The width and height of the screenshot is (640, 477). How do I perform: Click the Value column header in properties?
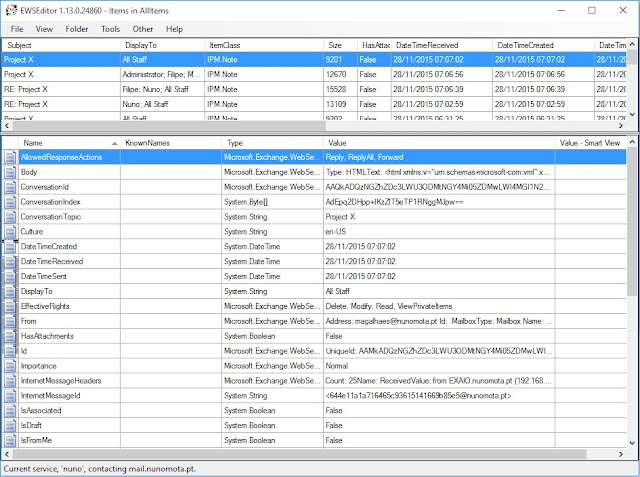439,143
